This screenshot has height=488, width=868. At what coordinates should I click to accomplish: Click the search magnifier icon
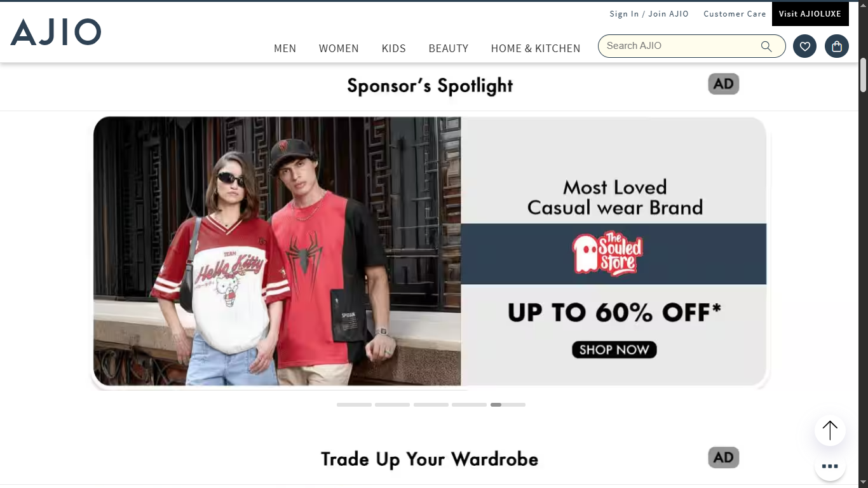[766, 46]
